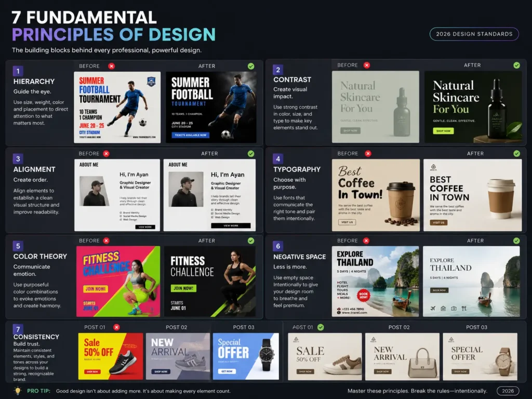The width and height of the screenshot is (532, 399).
Task: Click the airplane icon on the clean Thailand card
Action: pos(433,309)
